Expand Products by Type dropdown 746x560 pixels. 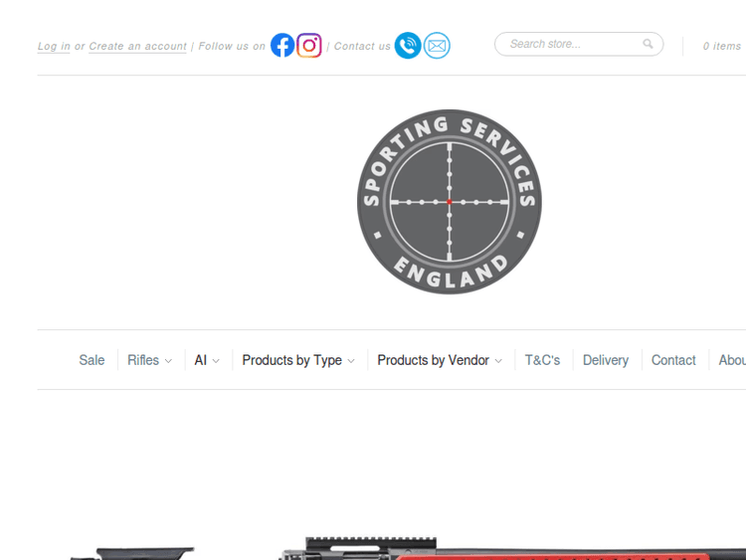pyautogui.click(x=298, y=360)
